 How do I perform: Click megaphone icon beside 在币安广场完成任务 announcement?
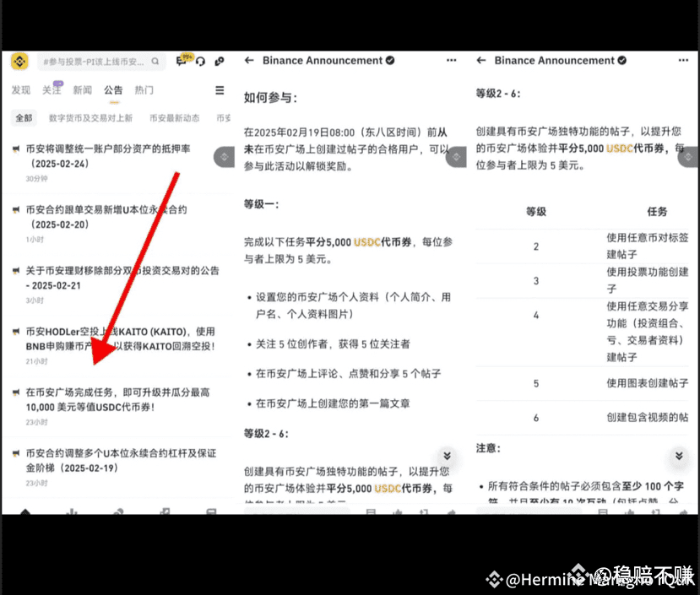(16, 392)
